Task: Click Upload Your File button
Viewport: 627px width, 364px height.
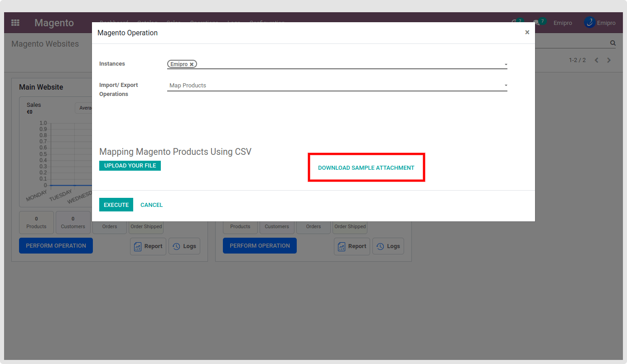Action: click(x=130, y=166)
